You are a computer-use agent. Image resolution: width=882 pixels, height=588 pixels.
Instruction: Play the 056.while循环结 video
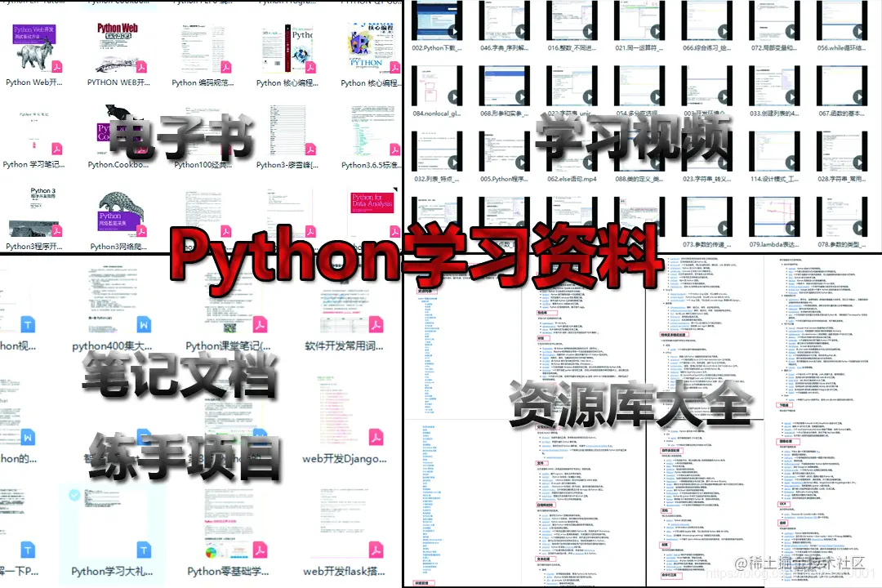(842, 20)
